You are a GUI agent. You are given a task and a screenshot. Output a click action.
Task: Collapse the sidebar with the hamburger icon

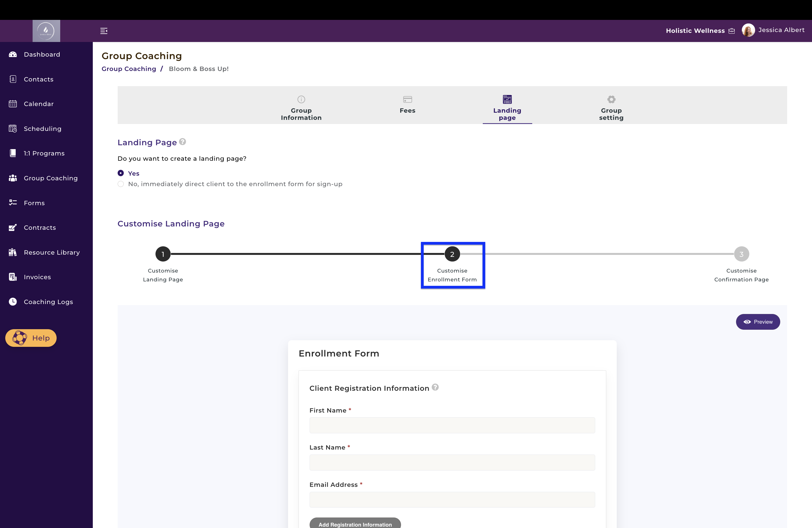[x=104, y=31]
